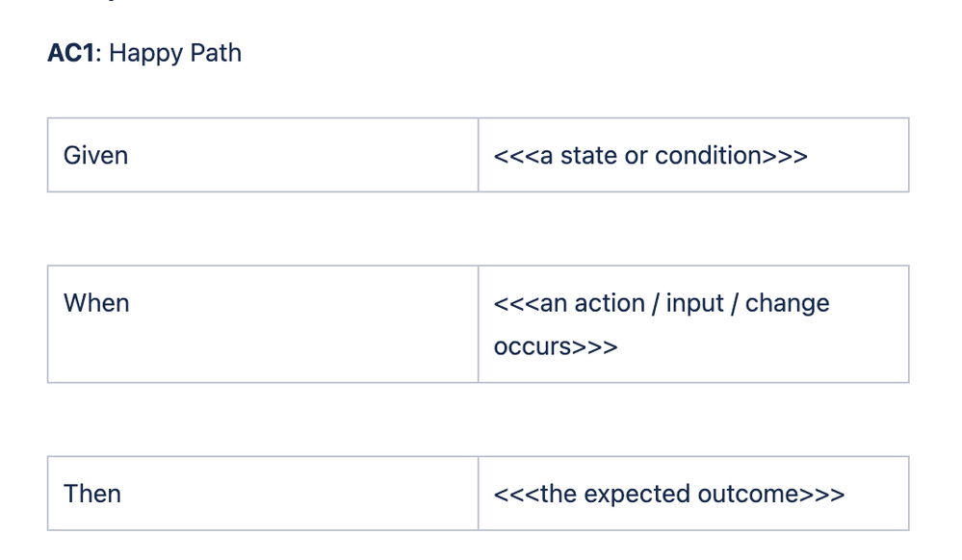Click the When table's column divider

click(478, 324)
